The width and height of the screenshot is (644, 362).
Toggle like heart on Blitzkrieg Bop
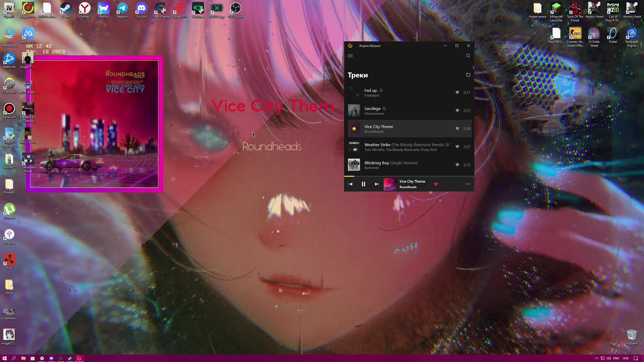tap(457, 165)
